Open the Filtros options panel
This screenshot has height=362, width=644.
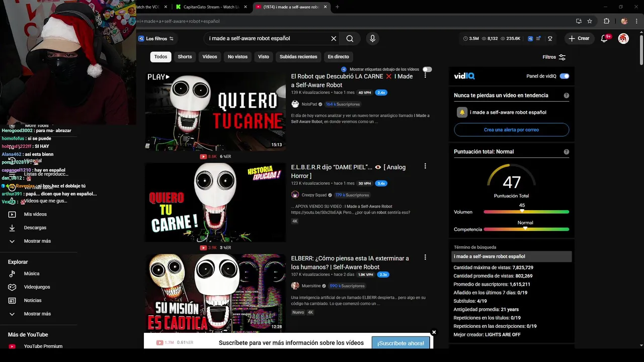pyautogui.click(x=554, y=57)
